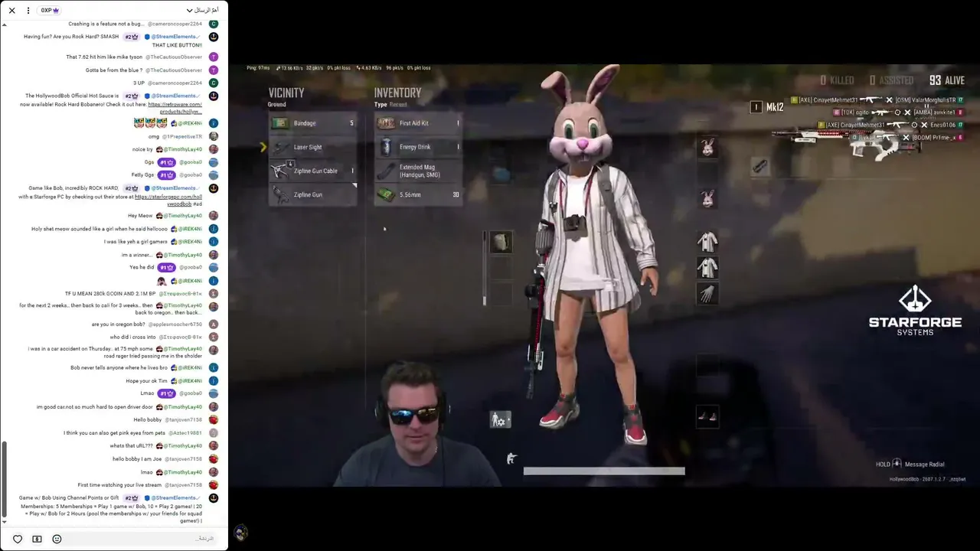
Task: Click the '93 ALIVE' counter
Action: click(x=947, y=80)
